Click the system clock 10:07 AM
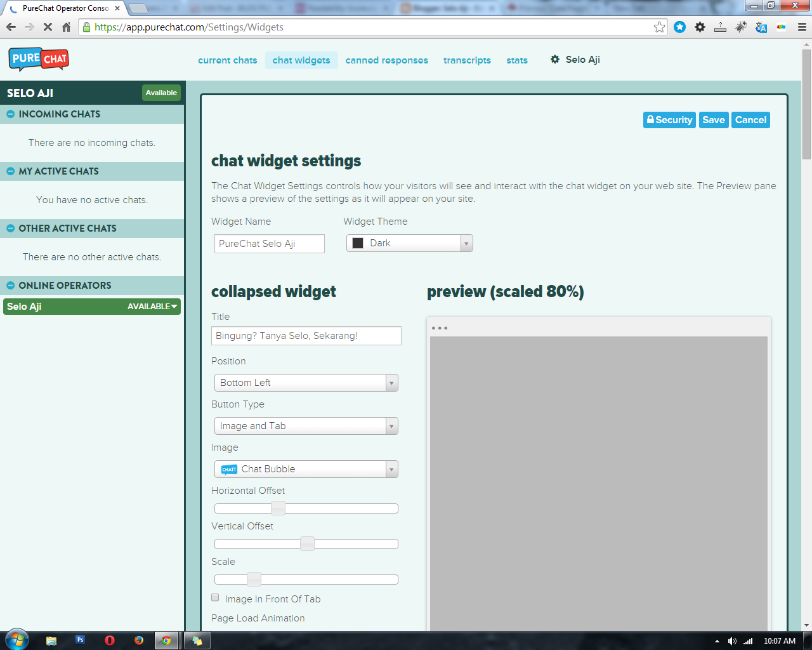The width and height of the screenshot is (812, 650). pos(780,641)
